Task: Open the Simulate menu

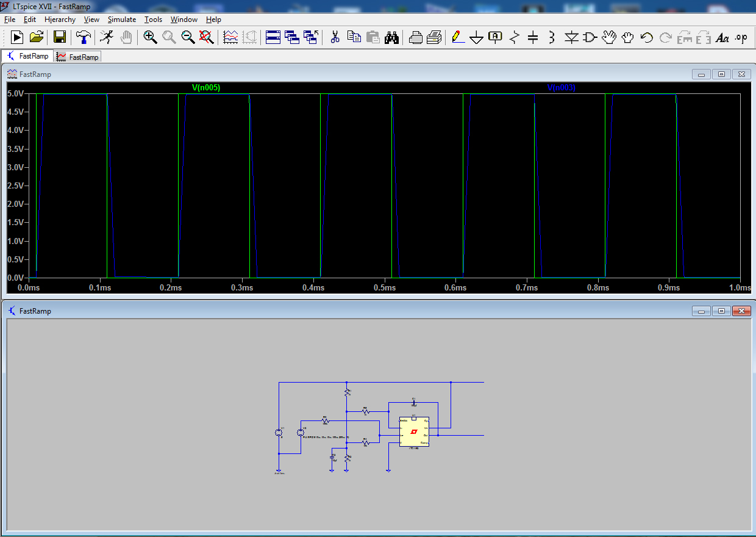Action: pyautogui.click(x=122, y=20)
